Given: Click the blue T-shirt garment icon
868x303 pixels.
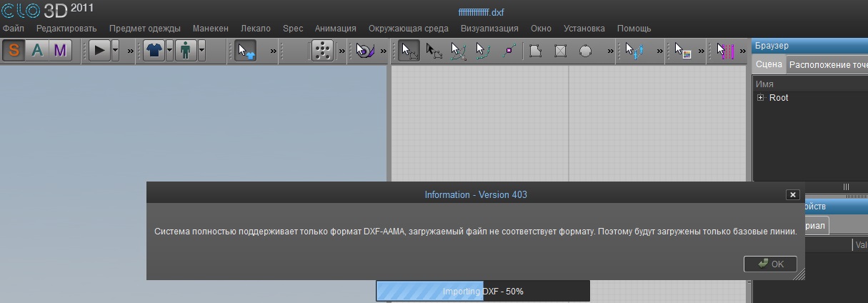Looking at the screenshot, I should (x=154, y=51).
